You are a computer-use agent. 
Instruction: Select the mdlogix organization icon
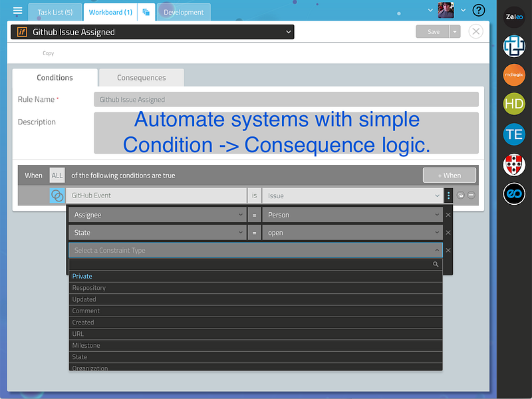(514, 75)
